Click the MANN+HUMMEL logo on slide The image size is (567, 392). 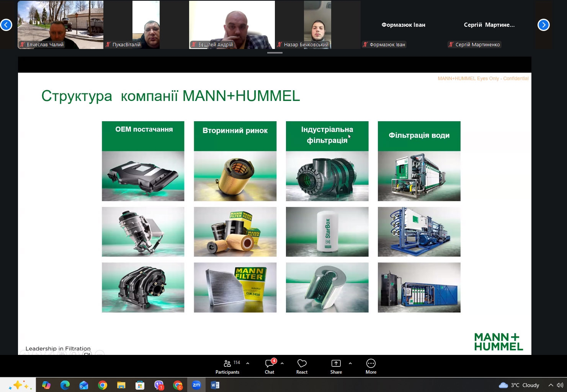click(x=498, y=342)
